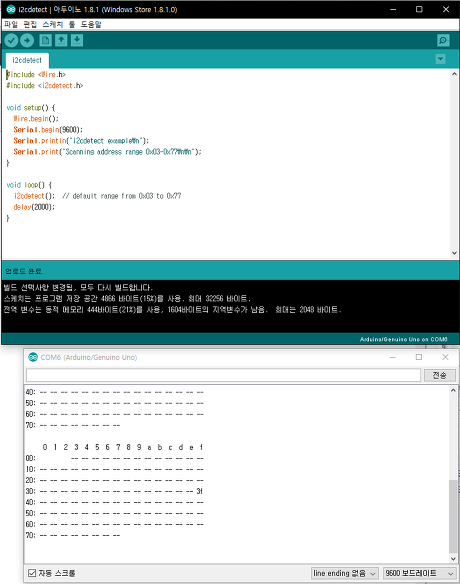
Task: Click the i2cdetect(); call in loop
Action: click(x=34, y=196)
